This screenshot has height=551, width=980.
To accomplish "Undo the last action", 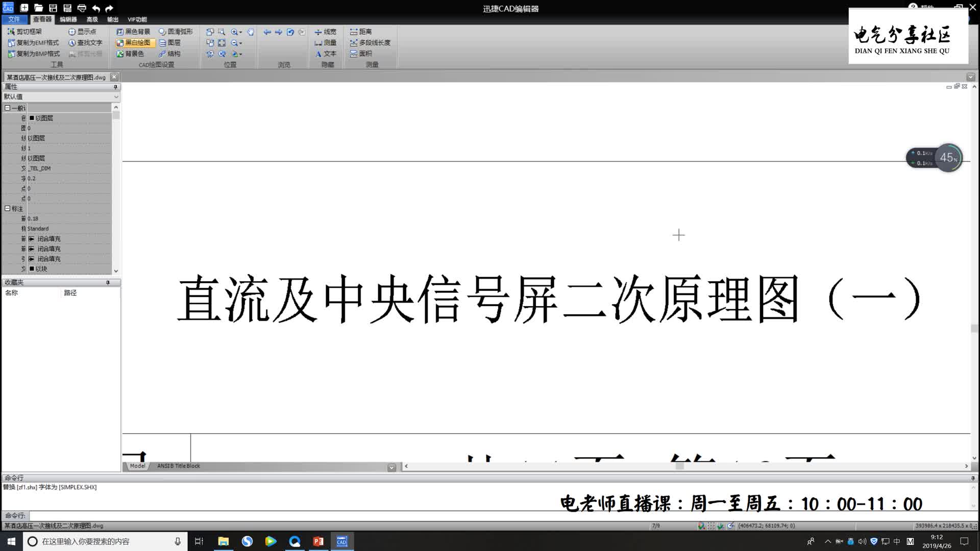I will point(95,8).
